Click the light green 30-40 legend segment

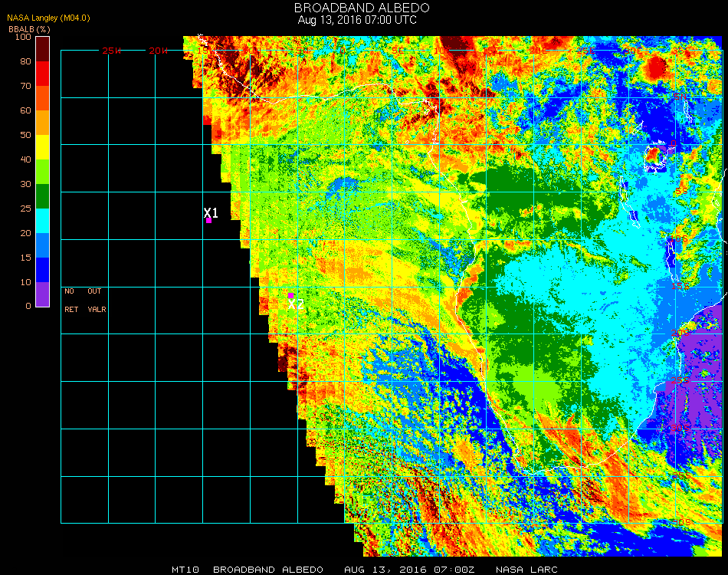42,172
